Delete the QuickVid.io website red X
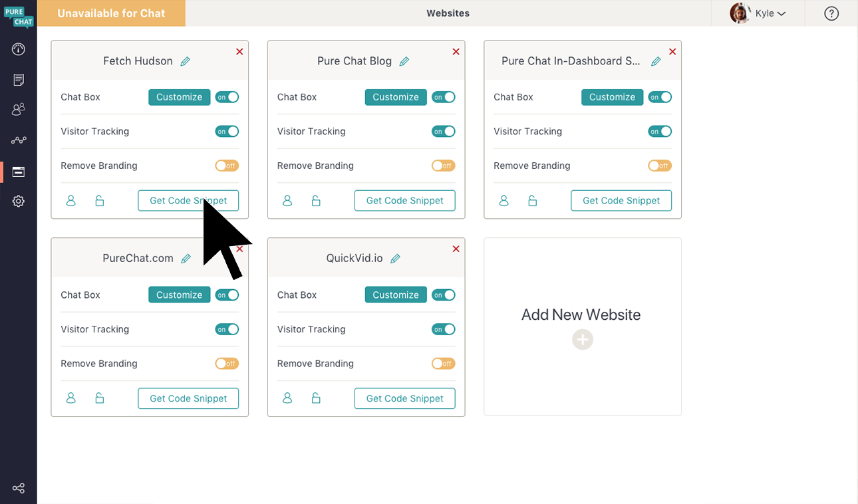Screen dimensions: 858x504 456,249
